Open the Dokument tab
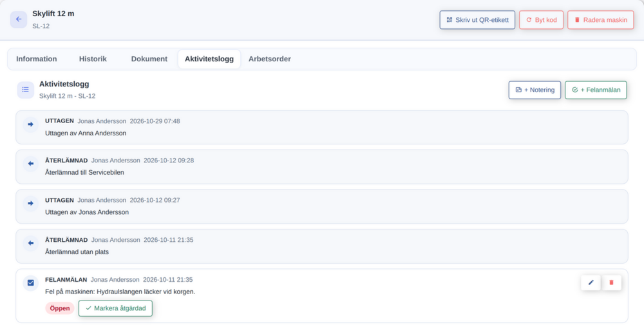Screen dimensions: 644x325 [x=149, y=59]
